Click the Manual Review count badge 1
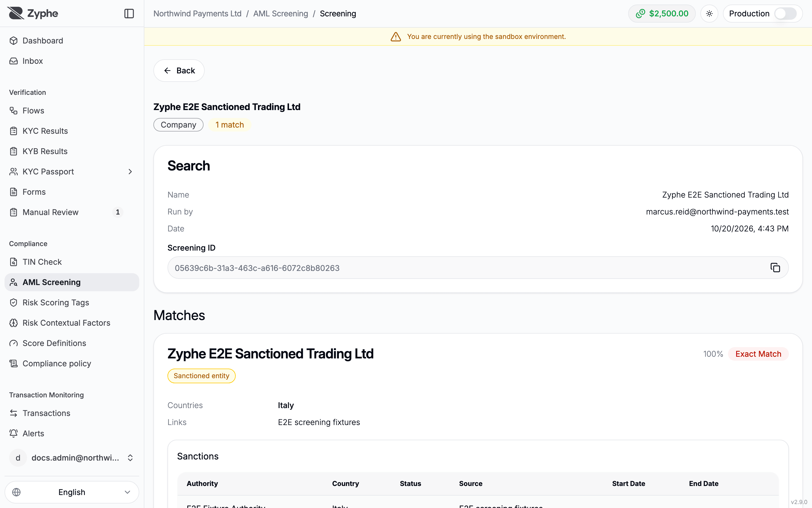 pyautogui.click(x=118, y=212)
